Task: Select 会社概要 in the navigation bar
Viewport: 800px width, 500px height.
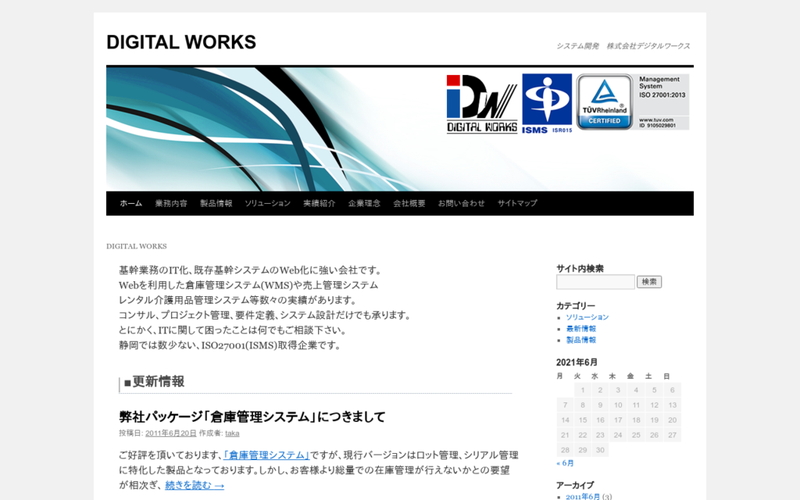Action: tap(409, 203)
